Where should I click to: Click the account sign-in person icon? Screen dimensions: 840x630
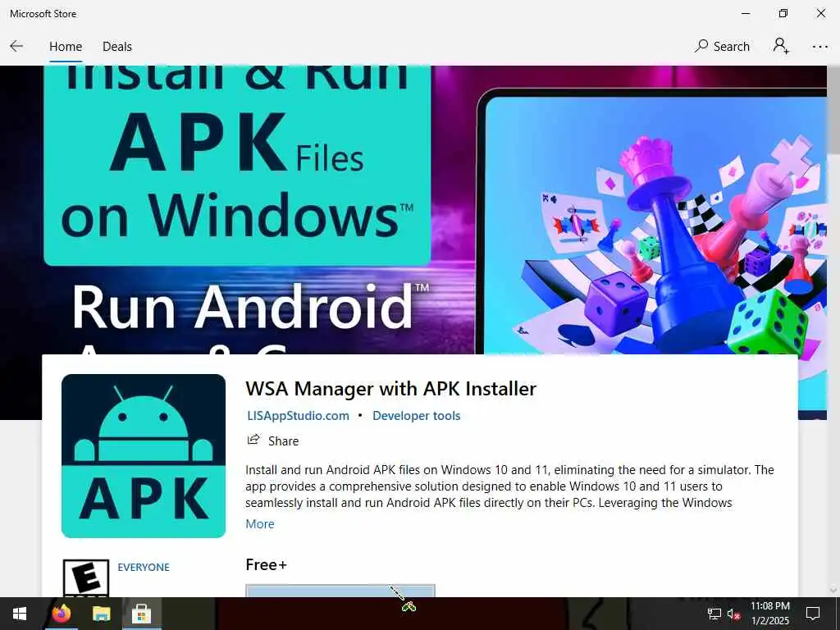click(x=781, y=46)
